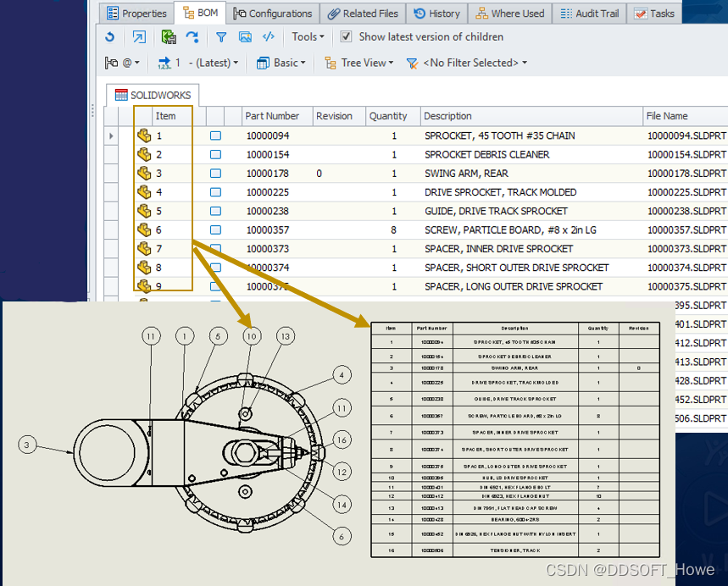
Task: Open the Related Files tab
Action: (363, 14)
